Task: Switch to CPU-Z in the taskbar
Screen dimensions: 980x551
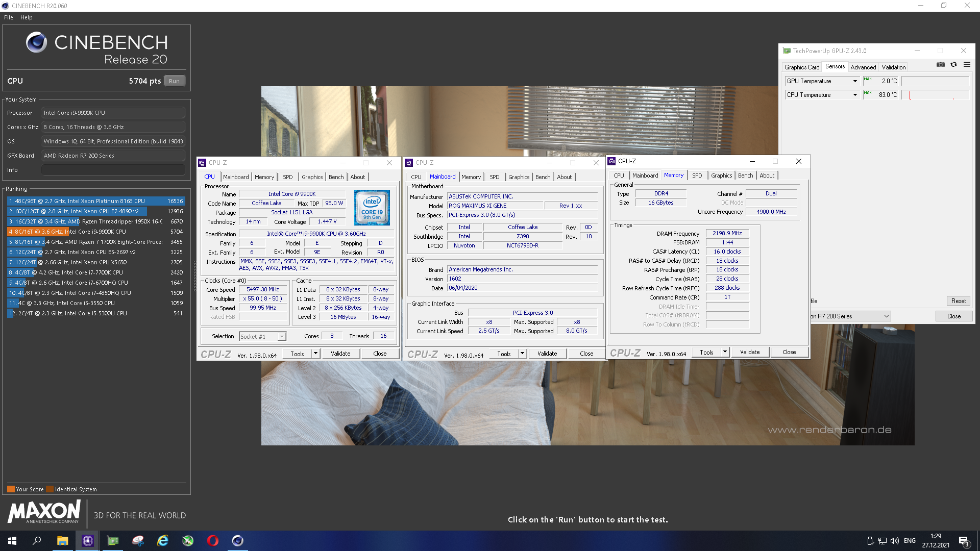Action: 87,541
